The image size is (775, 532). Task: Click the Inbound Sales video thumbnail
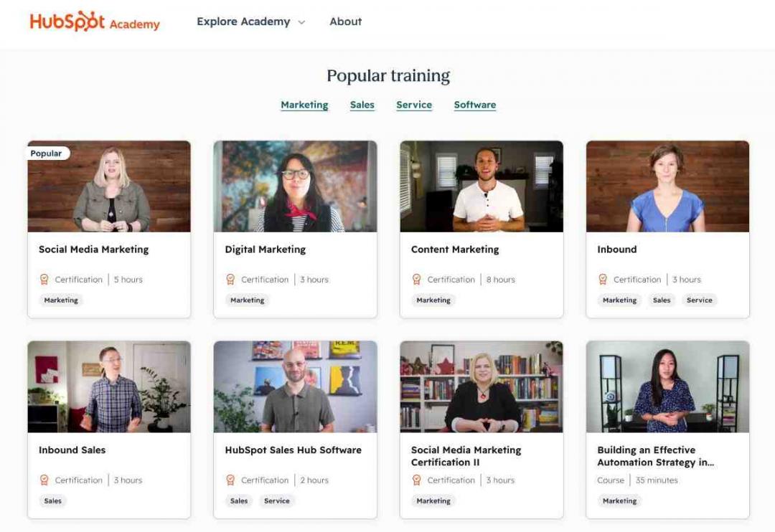pyautogui.click(x=109, y=386)
